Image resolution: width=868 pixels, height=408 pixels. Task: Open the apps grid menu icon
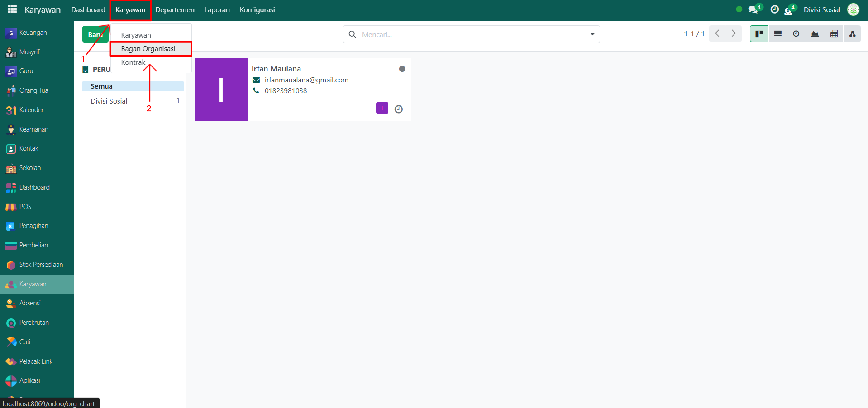click(x=12, y=9)
